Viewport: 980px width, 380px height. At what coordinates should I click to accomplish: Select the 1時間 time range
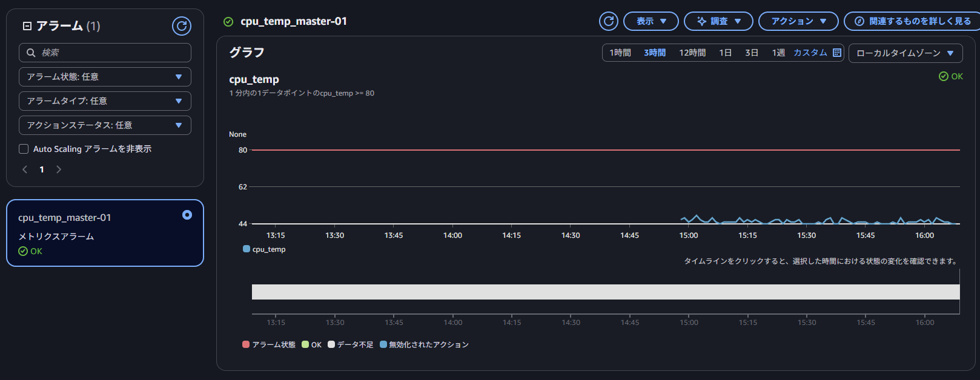point(620,53)
